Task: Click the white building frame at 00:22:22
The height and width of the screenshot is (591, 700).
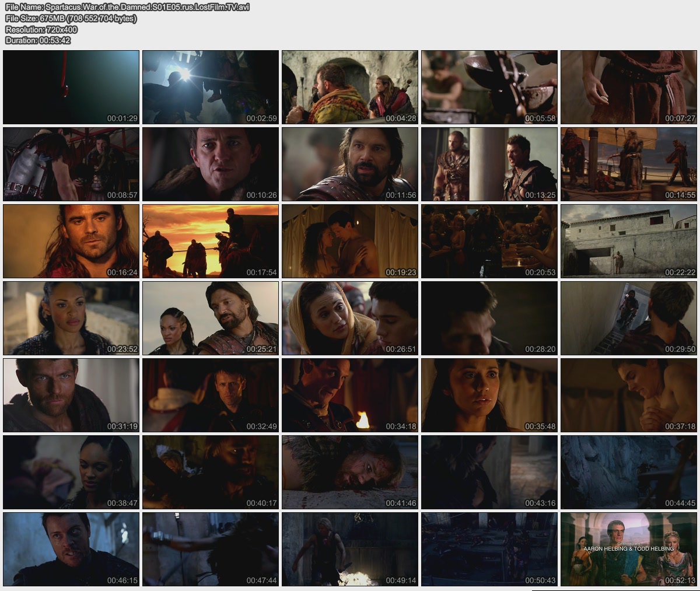Action: coord(628,241)
